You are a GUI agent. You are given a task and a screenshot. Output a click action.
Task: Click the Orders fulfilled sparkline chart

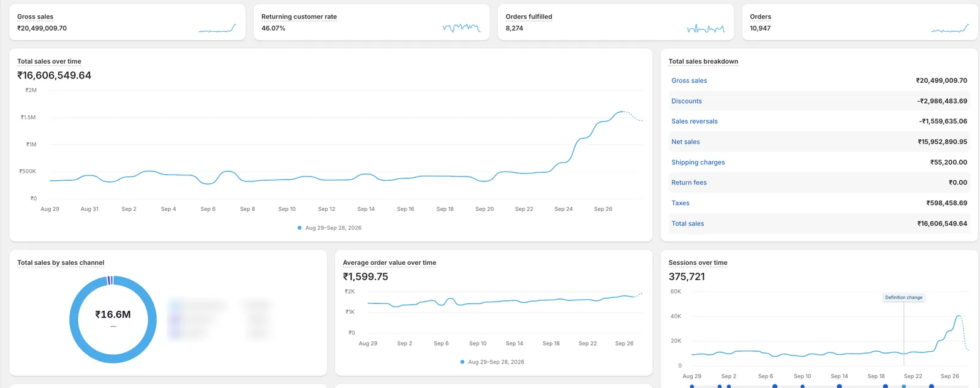(x=706, y=28)
